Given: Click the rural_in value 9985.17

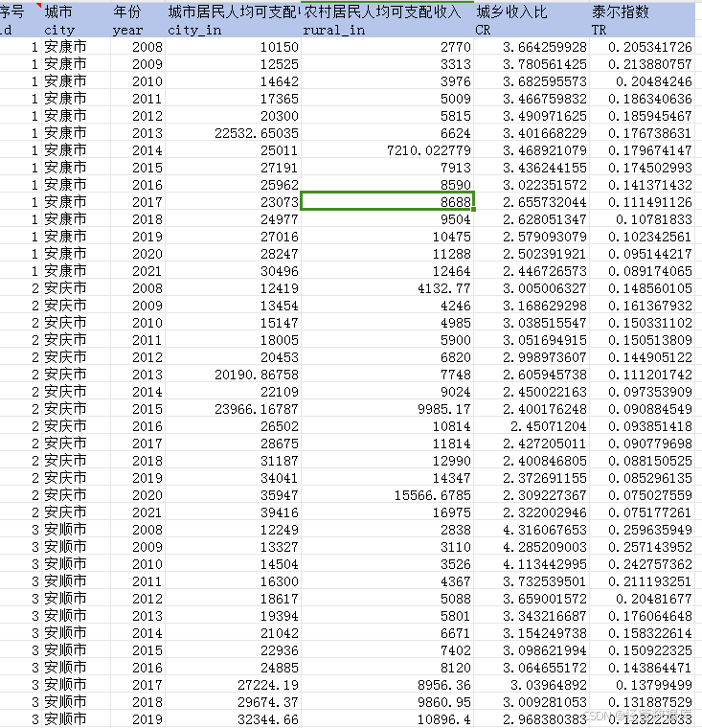Looking at the screenshot, I should tap(443, 409).
